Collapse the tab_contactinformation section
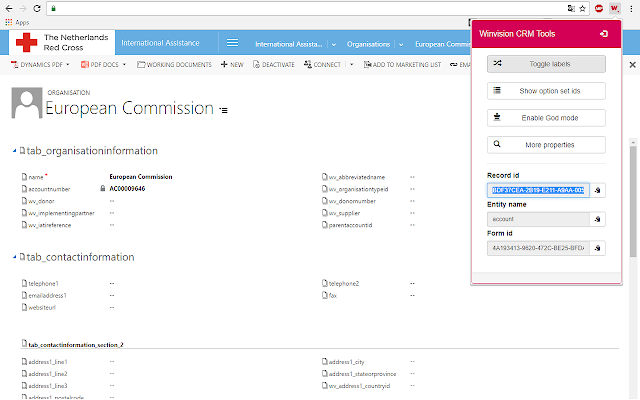This screenshot has width=640, height=400. (x=14, y=257)
